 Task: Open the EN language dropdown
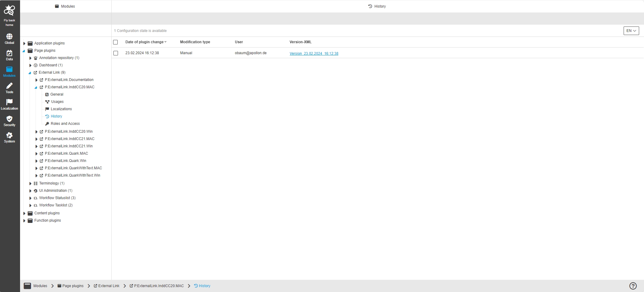click(631, 31)
